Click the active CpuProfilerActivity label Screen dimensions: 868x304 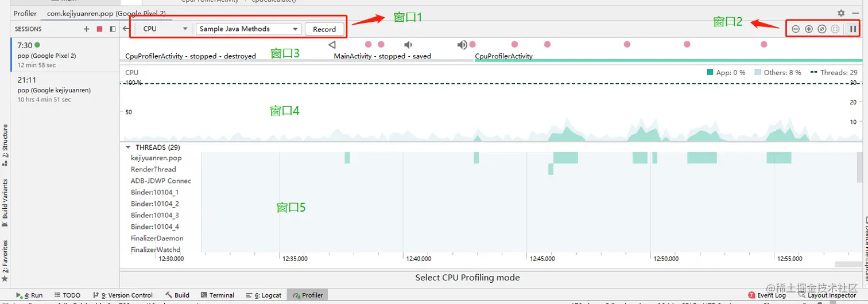pyautogui.click(x=503, y=56)
